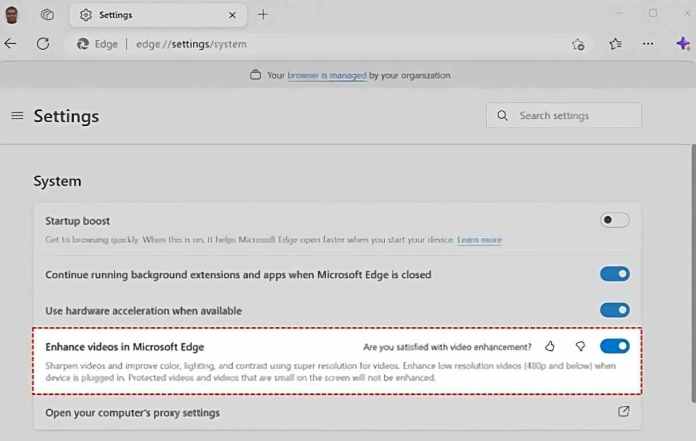Click the 'Enhance videos in Microsoft Edge' label
This screenshot has width=696, height=441.
point(125,347)
